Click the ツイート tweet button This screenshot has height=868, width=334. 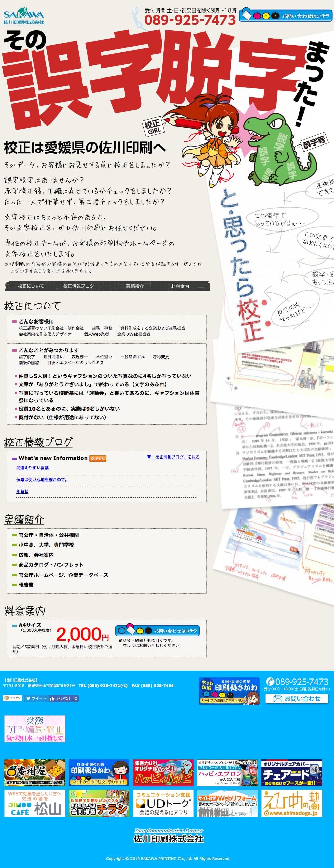click(35, 698)
